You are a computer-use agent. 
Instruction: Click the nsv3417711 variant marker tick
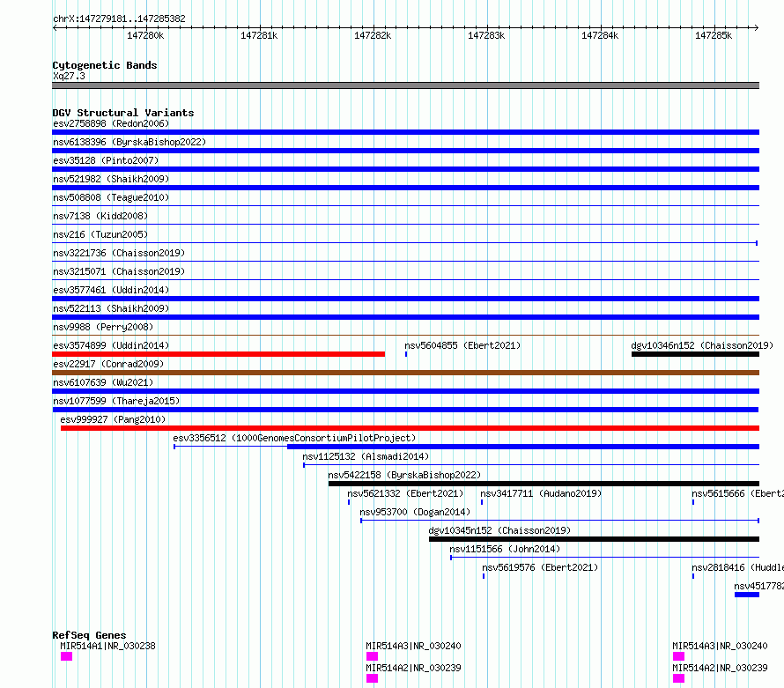click(x=482, y=502)
